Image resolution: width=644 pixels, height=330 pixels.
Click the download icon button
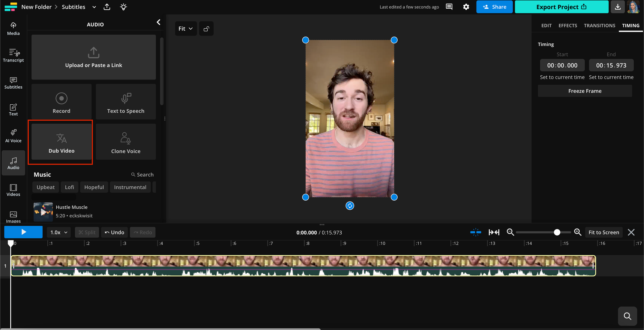(618, 7)
